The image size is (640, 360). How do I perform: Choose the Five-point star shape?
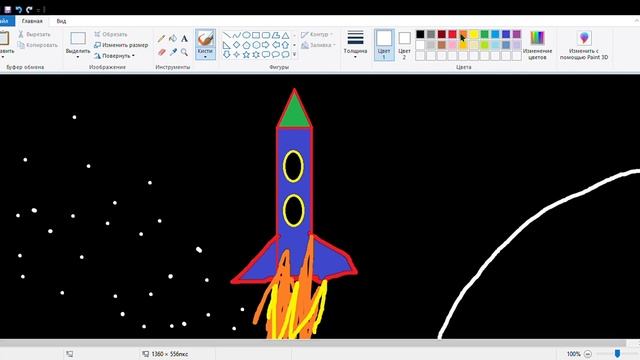coord(247,54)
